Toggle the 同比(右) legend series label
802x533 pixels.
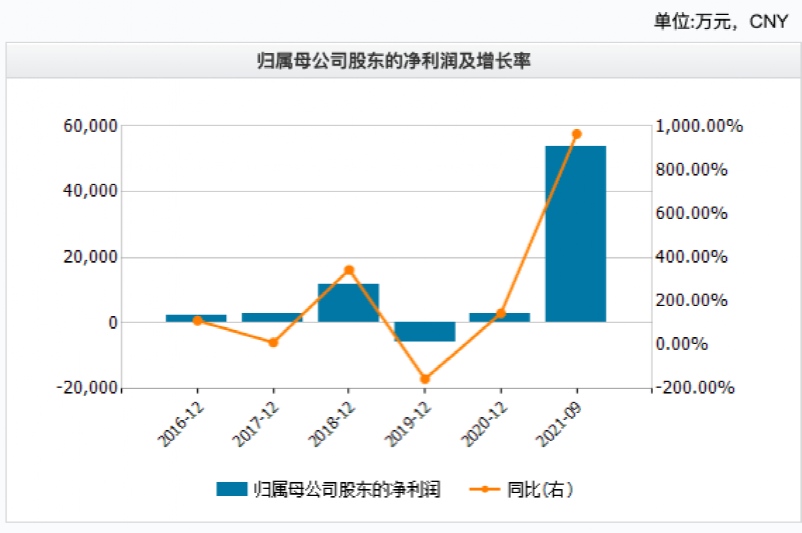point(540,489)
